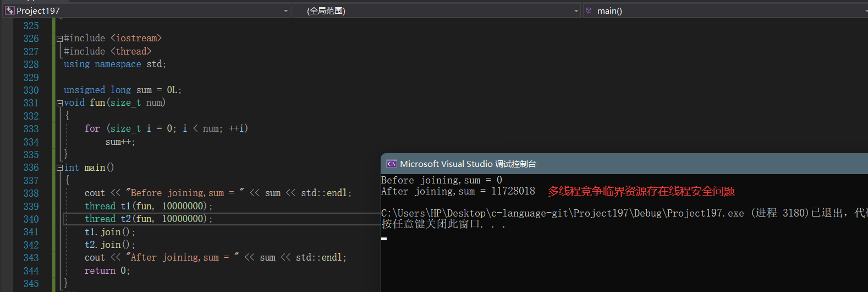868x292 pixels.
Task: Place cursor on the sum++ statement
Action: coord(120,142)
